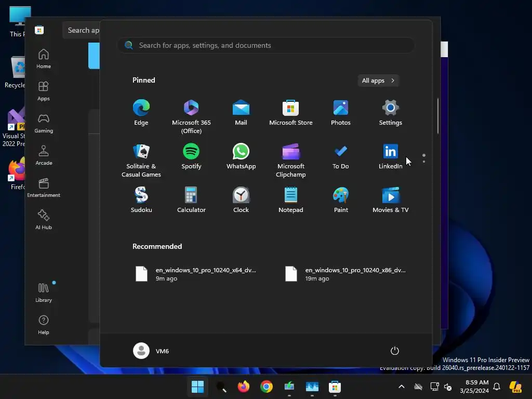
Task: Launch LinkedIn
Action: pyautogui.click(x=391, y=156)
